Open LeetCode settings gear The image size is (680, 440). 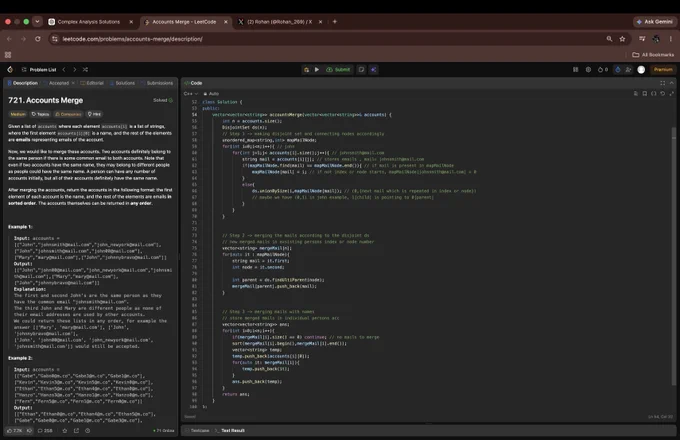click(x=588, y=69)
